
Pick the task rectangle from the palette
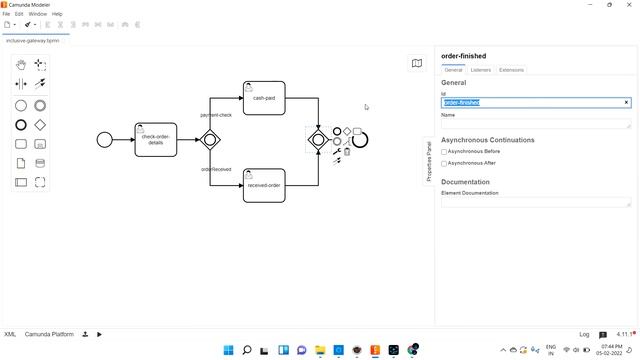21,144
